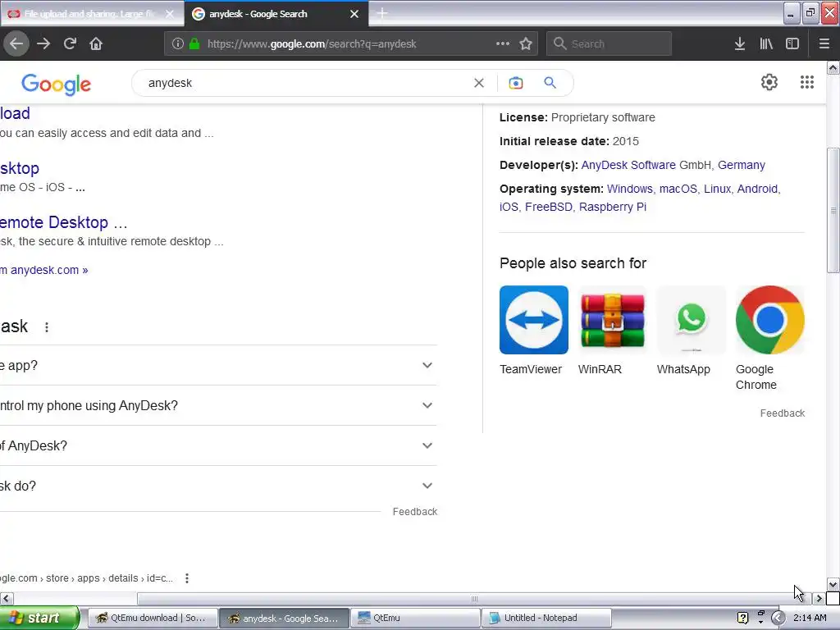Open Google search settings gear

pyautogui.click(x=769, y=82)
